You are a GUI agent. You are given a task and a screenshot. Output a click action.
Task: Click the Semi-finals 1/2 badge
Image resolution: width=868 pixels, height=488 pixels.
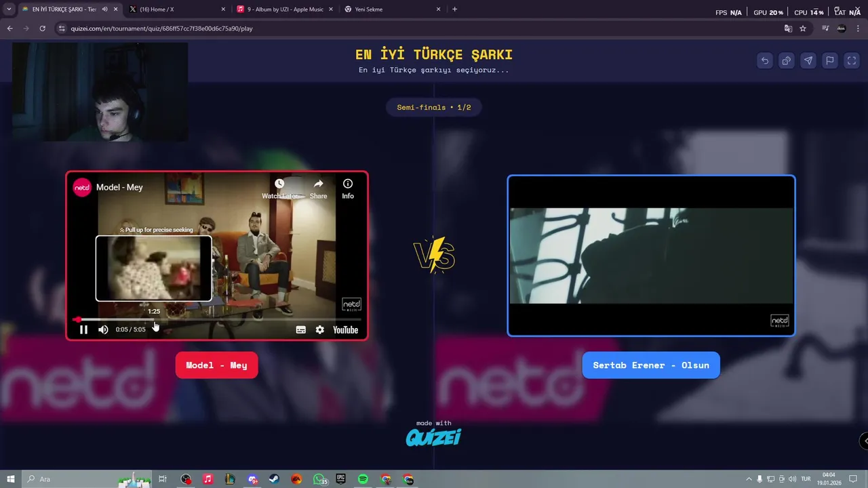pyautogui.click(x=434, y=107)
